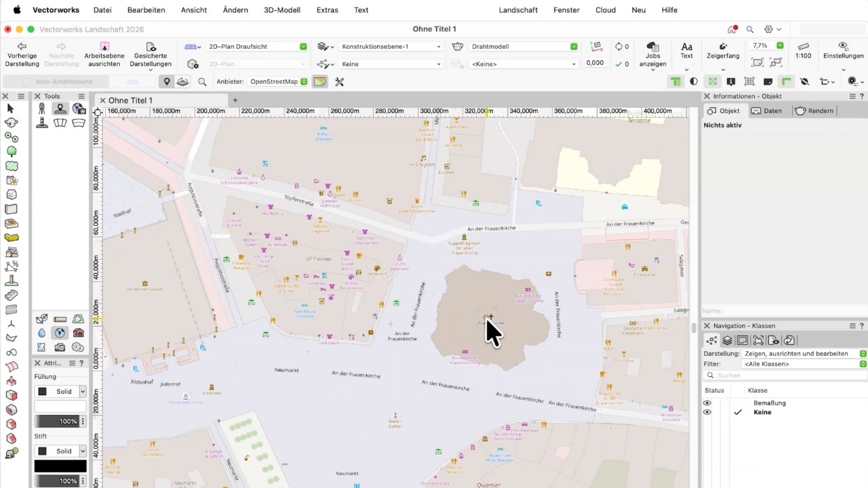This screenshot has width=868, height=488.
Task: Select the ruler dimension tool set
Action: pyautogui.click(x=60, y=319)
